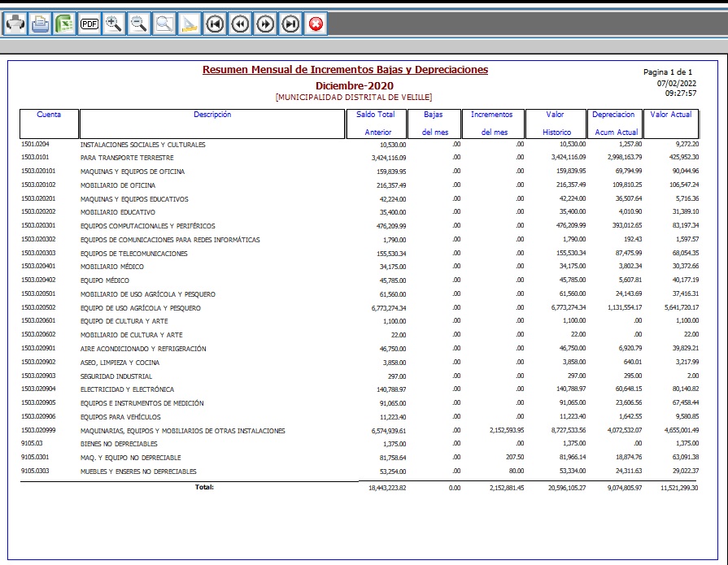Select MOBILIARIO MÉDICO description
Screen dimensions: 728x565
coord(112,267)
